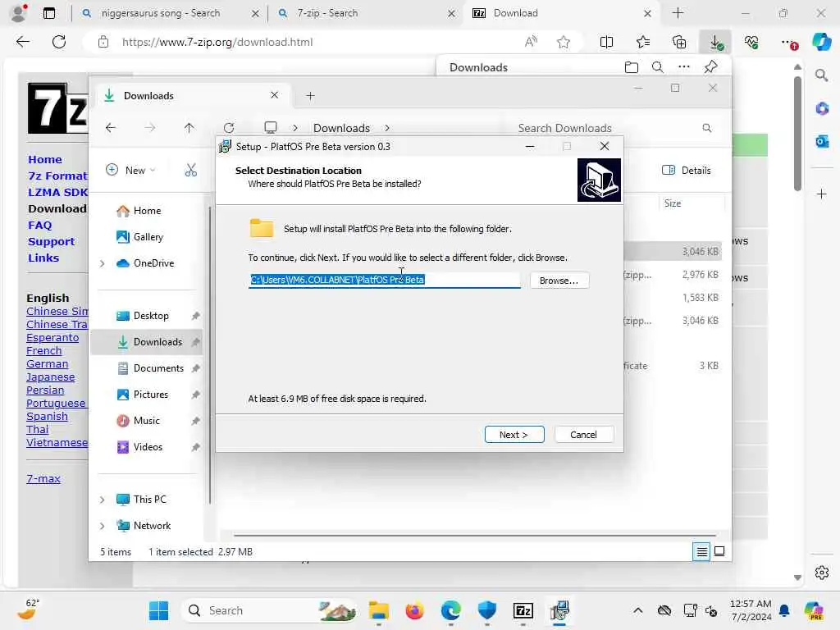Search downloads in Edge Downloads flyout
Screen dimensions: 840x630
click(x=657, y=67)
